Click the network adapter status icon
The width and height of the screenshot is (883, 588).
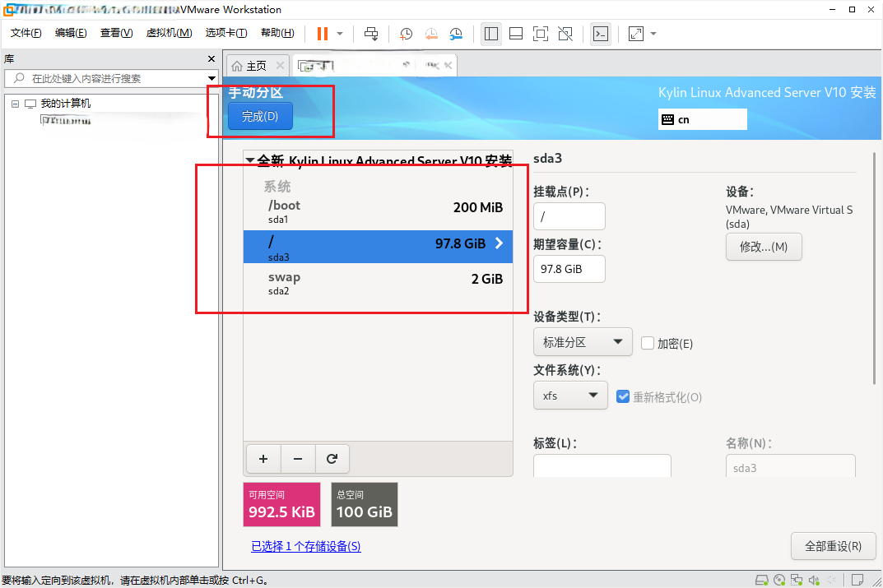797,580
